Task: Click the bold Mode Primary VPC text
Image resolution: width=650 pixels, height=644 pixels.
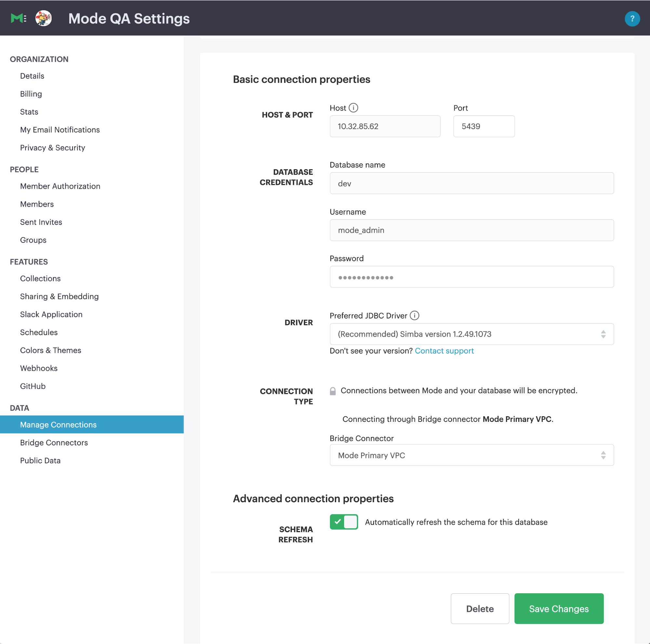Action: coord(517,419)
